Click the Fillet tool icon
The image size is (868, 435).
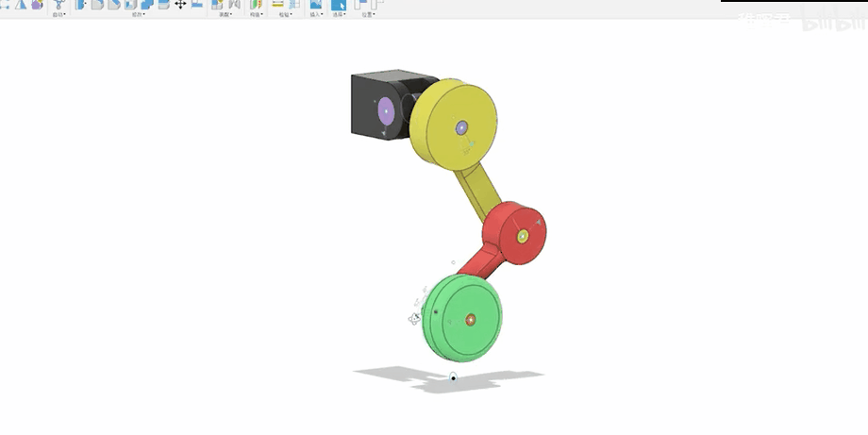[97, 4]
